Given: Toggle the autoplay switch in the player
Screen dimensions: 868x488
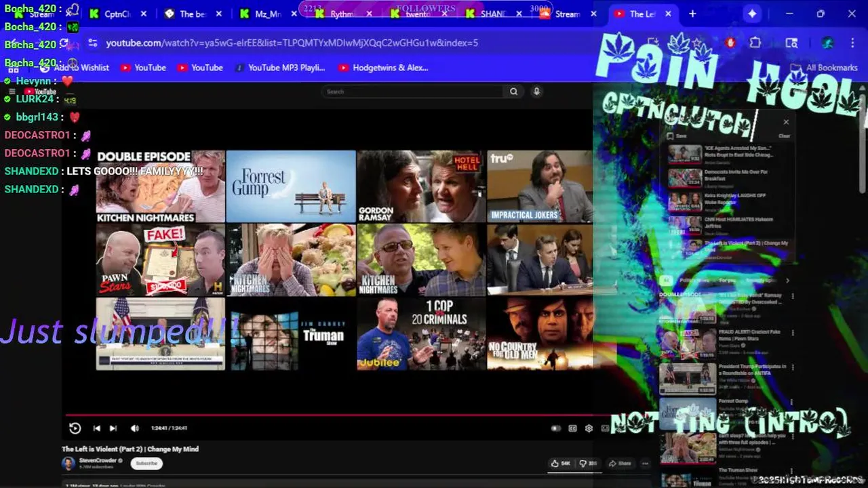Looking at the screenshot, I should [556, 428].
